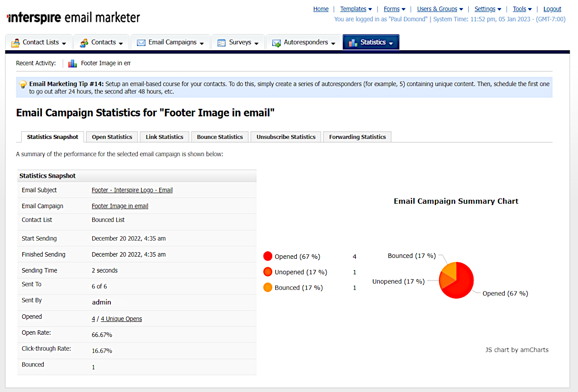Image resolution: width=578 pixels, height=392 pixels.
Task: Switch to the Open Statistics tab
Action: pos(112,137)
